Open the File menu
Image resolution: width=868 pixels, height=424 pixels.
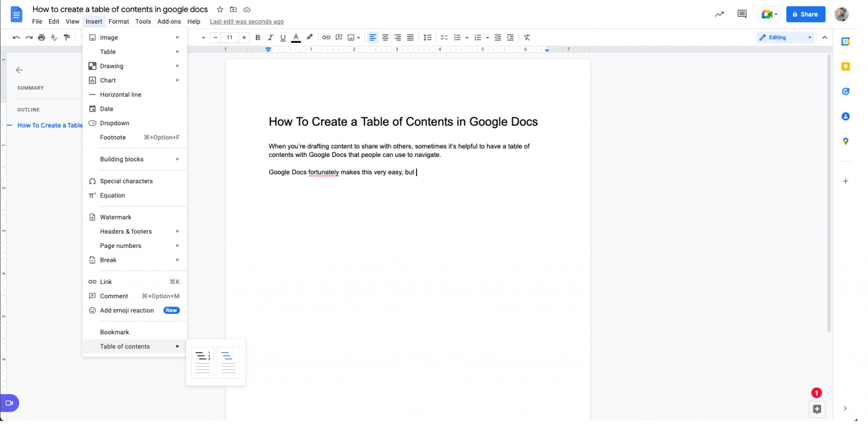(x=37, y=21)
